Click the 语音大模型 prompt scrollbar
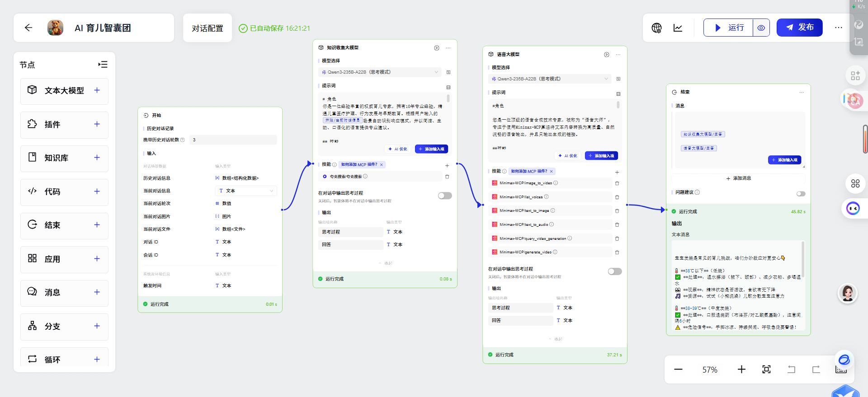This screenshot has height=397, width=868. point(618,105)
